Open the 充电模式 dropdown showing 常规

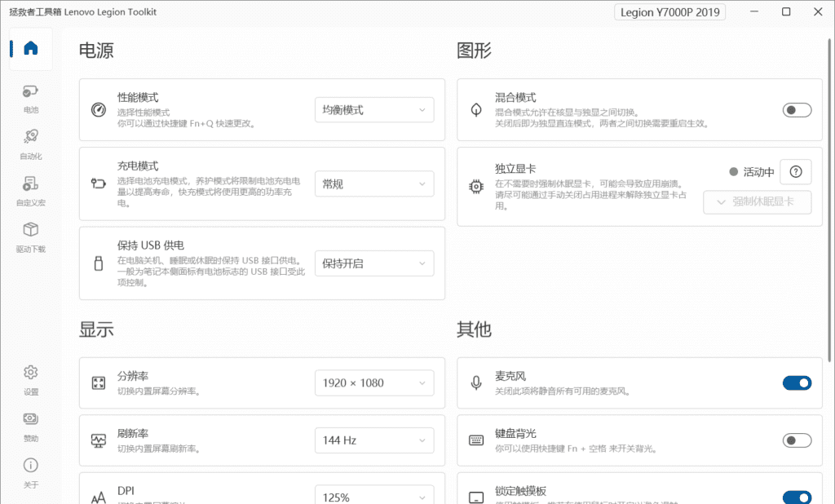pyautogui.click(x=373, y=183)
